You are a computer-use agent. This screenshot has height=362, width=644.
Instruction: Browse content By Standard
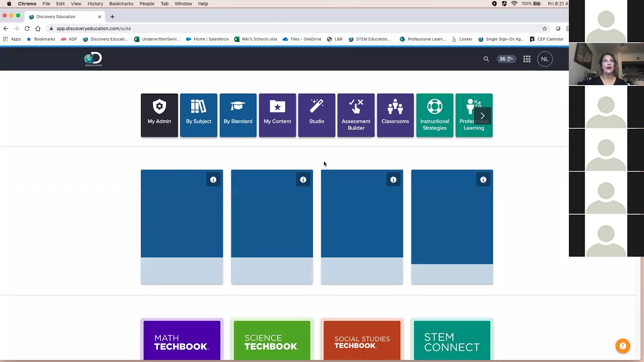pyautogui.click(x=238, y=115)
